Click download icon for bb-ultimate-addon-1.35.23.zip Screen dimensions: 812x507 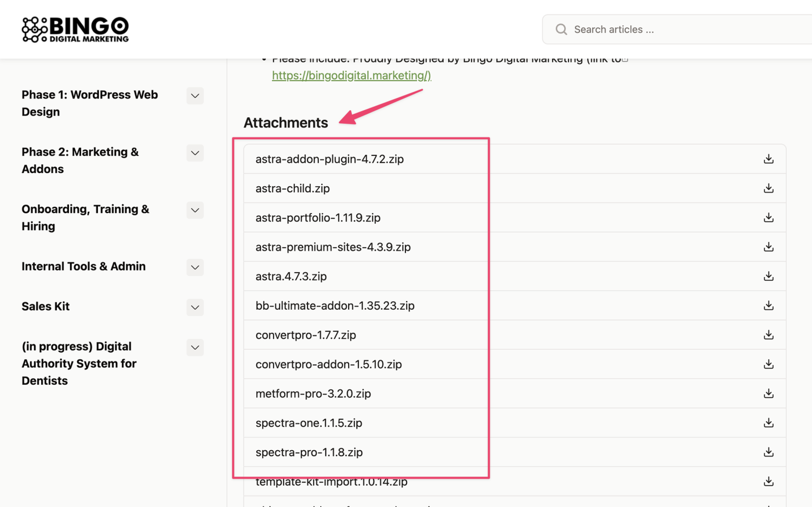coord(768,306)
